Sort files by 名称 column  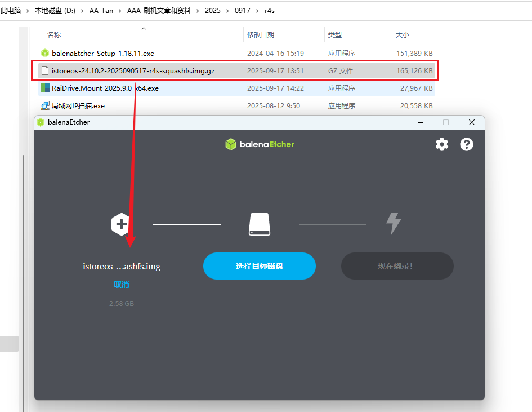pyautogui.click(x=54, y=34)
